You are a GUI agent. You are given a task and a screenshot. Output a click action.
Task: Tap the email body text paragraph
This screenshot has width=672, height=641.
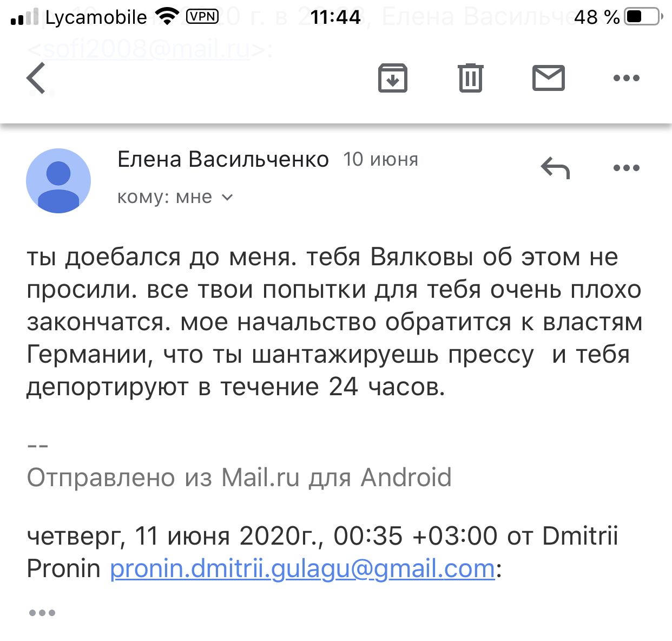click(x=334, y=322)
